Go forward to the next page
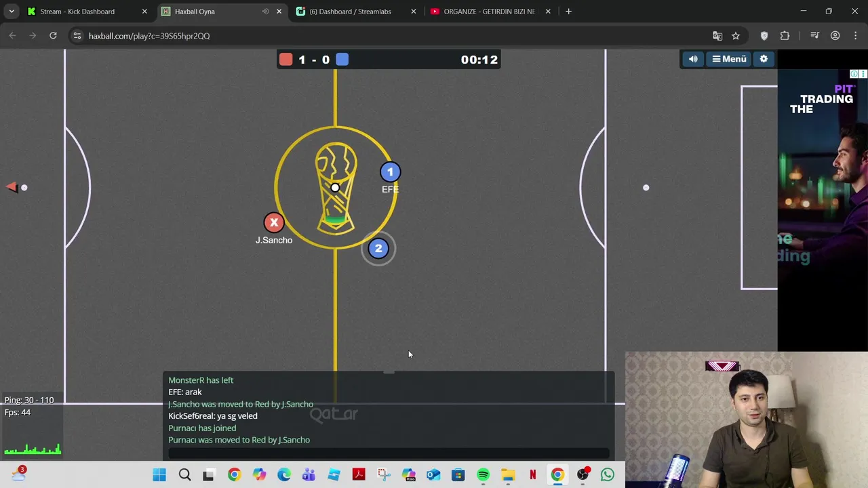Screen dimensions: 868x488 tap(33, 36)
